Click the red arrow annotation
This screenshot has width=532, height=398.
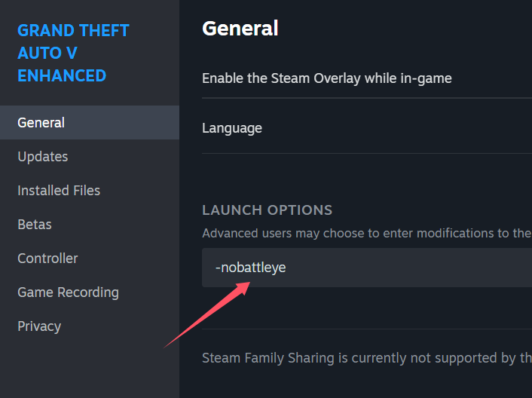pos(206,315)
